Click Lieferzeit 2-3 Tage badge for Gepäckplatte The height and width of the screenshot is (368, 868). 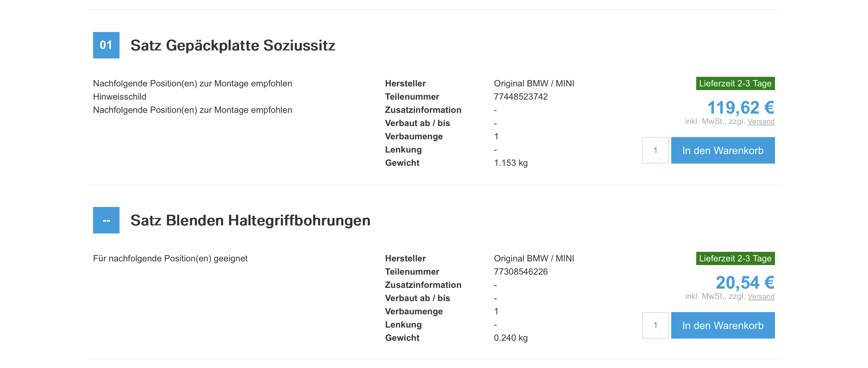pos(735,83)
